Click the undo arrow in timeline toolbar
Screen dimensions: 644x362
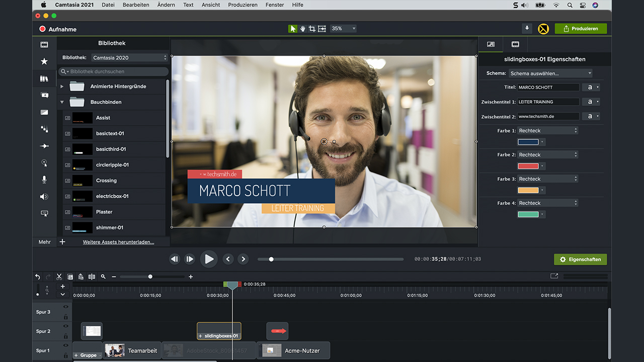pyautogui.click(x=38, y=277)
